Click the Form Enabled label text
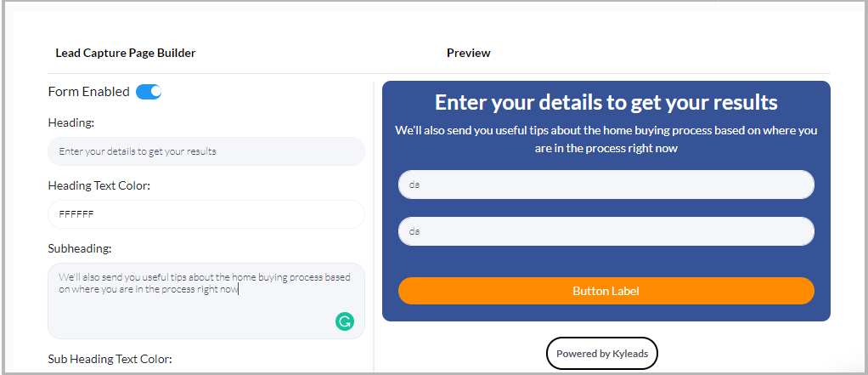 (89, 92)
